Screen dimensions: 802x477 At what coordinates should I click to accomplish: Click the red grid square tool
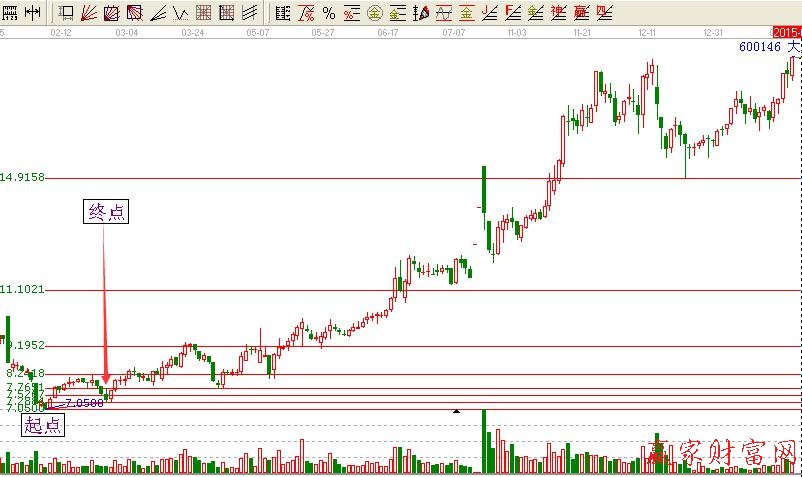pos(203,13)
